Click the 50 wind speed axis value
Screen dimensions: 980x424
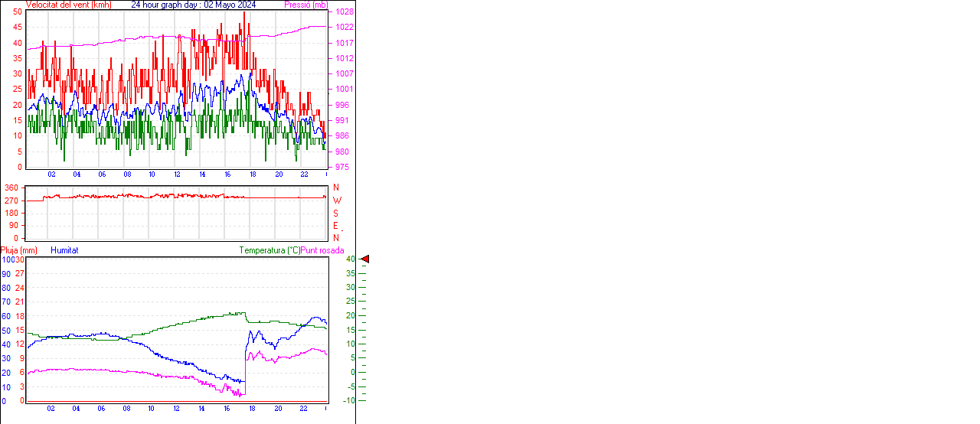(x=17, y=12)
